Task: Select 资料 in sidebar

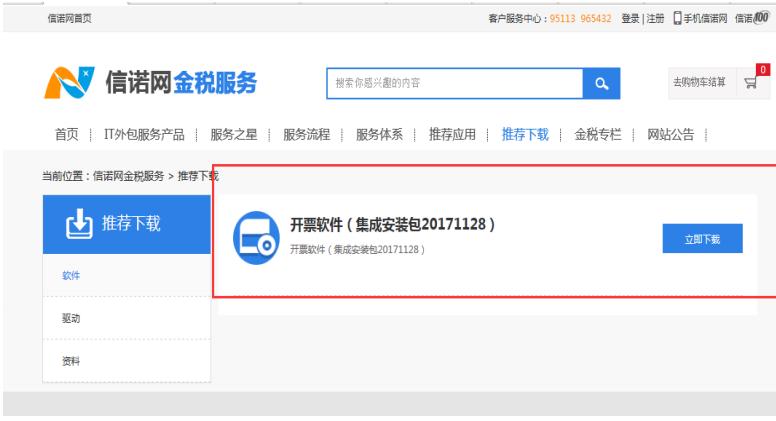Action: coord(71,361)
